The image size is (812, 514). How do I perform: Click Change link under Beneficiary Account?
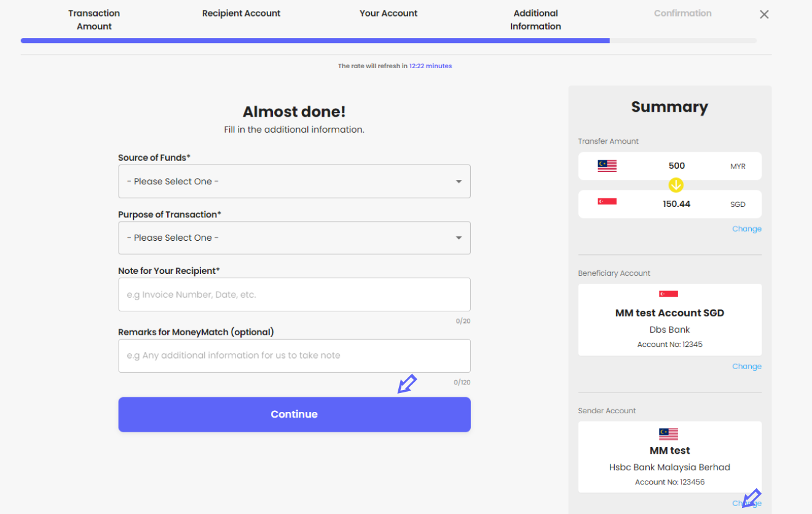[747, 367]
